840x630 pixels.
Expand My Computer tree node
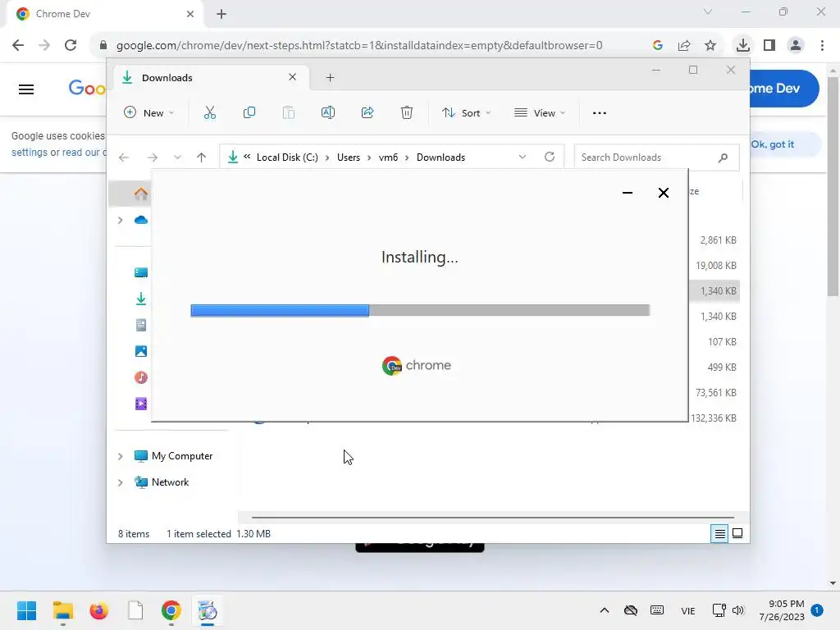120,456
